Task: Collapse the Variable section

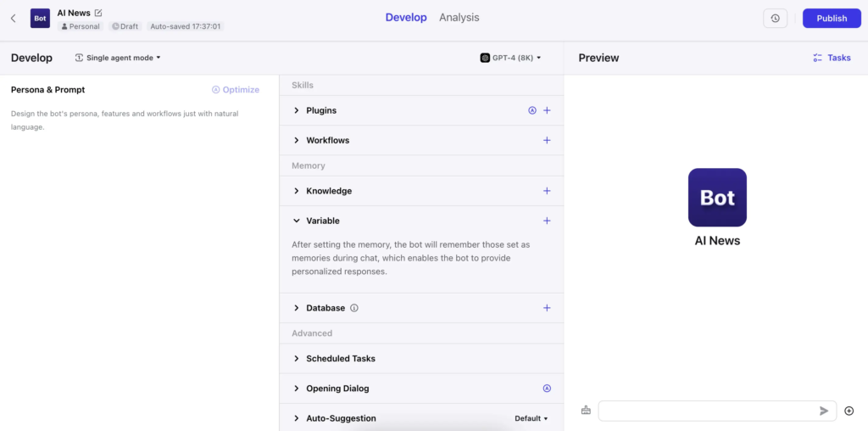Action: pyautogui.click(x=296, y=221)
